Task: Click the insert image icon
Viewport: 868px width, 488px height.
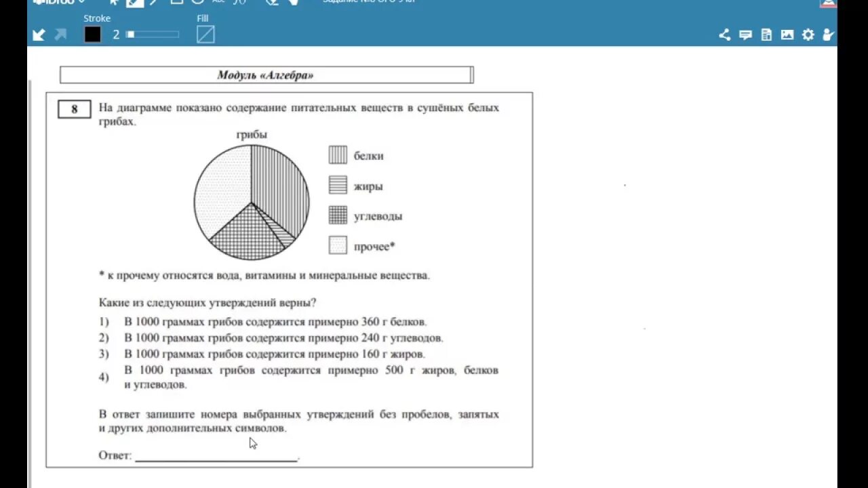Action: point(787,35)
